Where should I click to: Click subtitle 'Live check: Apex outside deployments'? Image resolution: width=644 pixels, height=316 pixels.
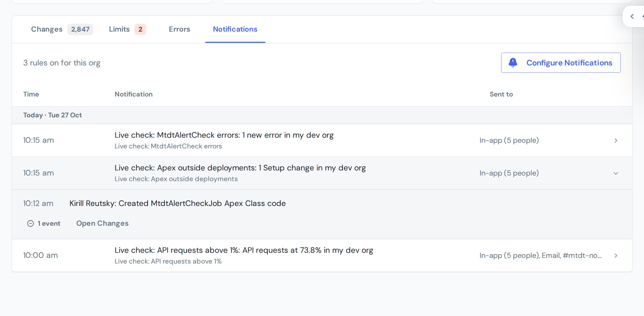pyautogui.click(x=176, y=179)
